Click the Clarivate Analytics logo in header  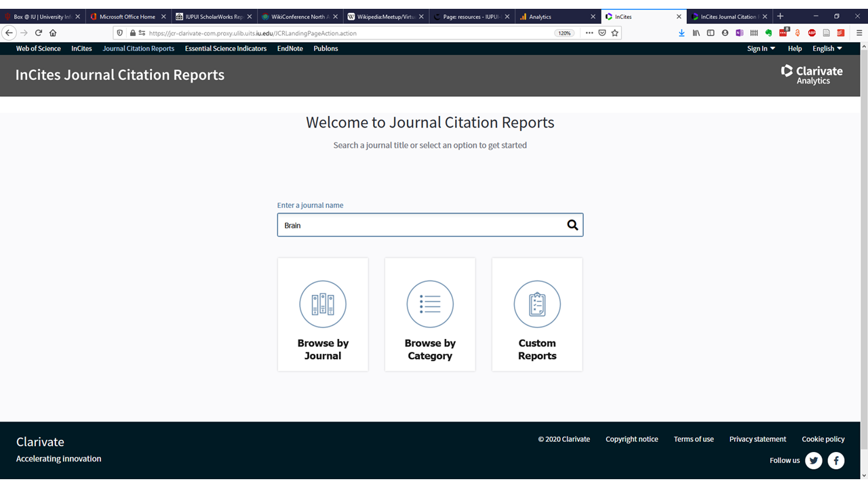tap(812, 75)
